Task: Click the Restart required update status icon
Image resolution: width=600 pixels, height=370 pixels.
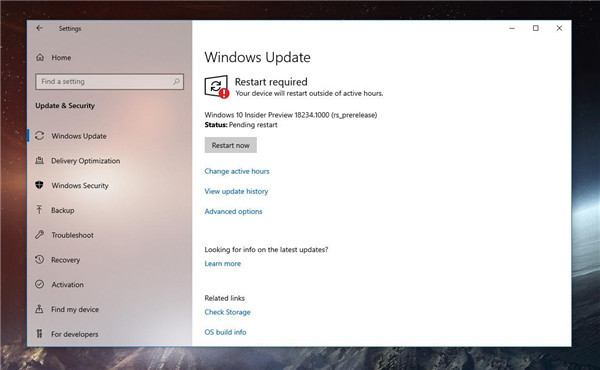Action: tap(217, 87)
